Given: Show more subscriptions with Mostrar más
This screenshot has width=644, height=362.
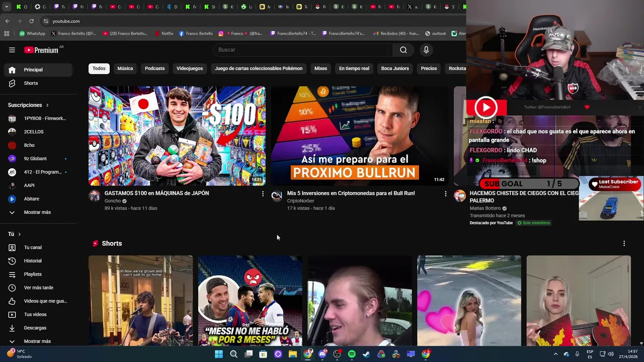Looking at the screenshot, I should coord(38,212).
